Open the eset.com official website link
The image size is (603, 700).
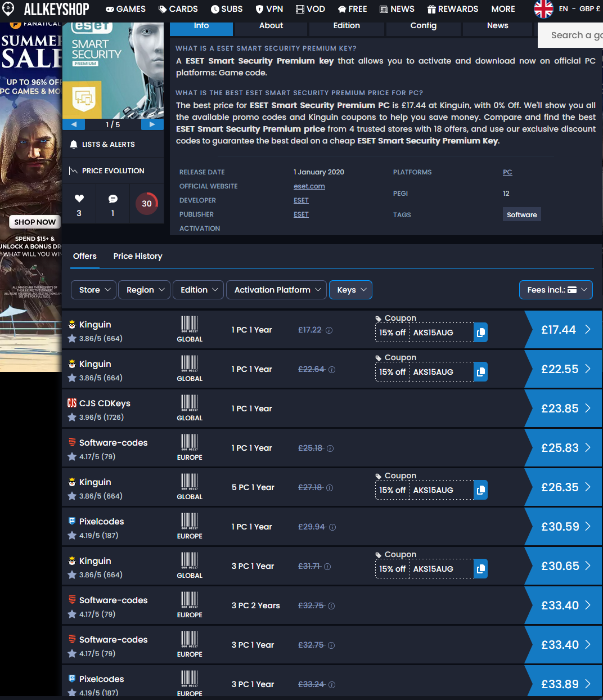(309, 186)
